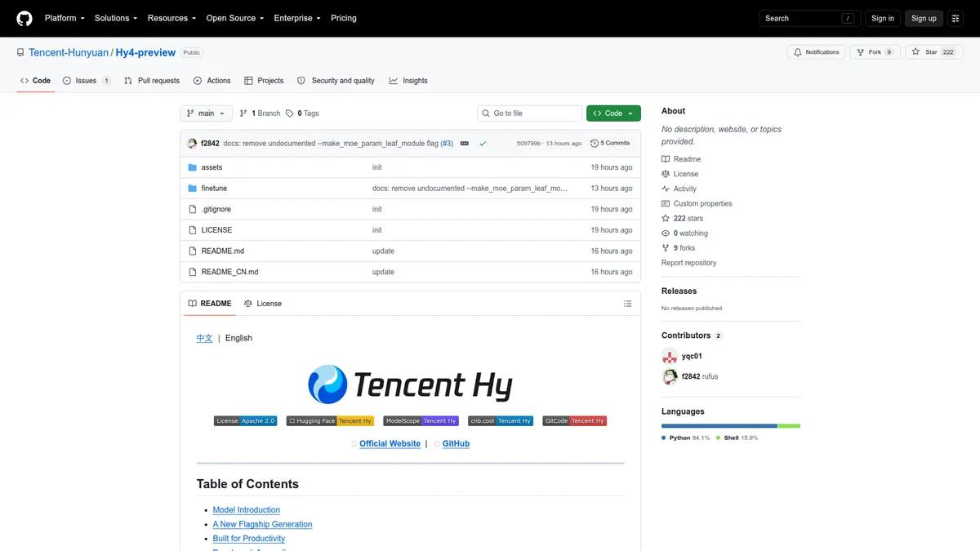Open the Pull requests tab
Screen dimensions: 980x551
(x=152, y=81)
